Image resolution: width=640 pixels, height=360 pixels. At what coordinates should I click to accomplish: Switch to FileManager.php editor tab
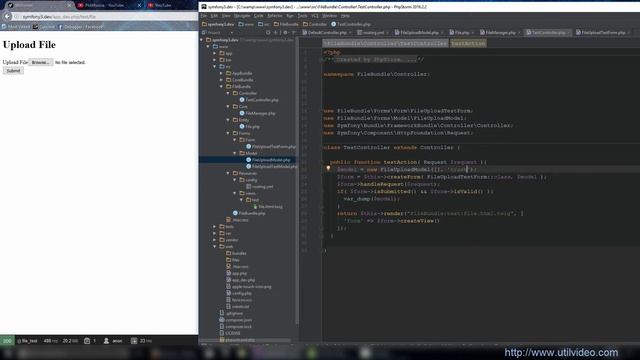[500, 32]
